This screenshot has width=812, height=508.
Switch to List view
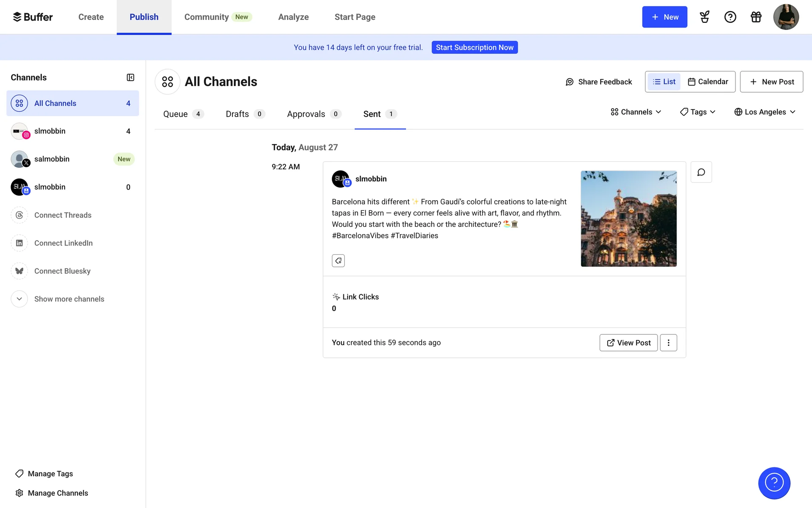tap(664, 82)
